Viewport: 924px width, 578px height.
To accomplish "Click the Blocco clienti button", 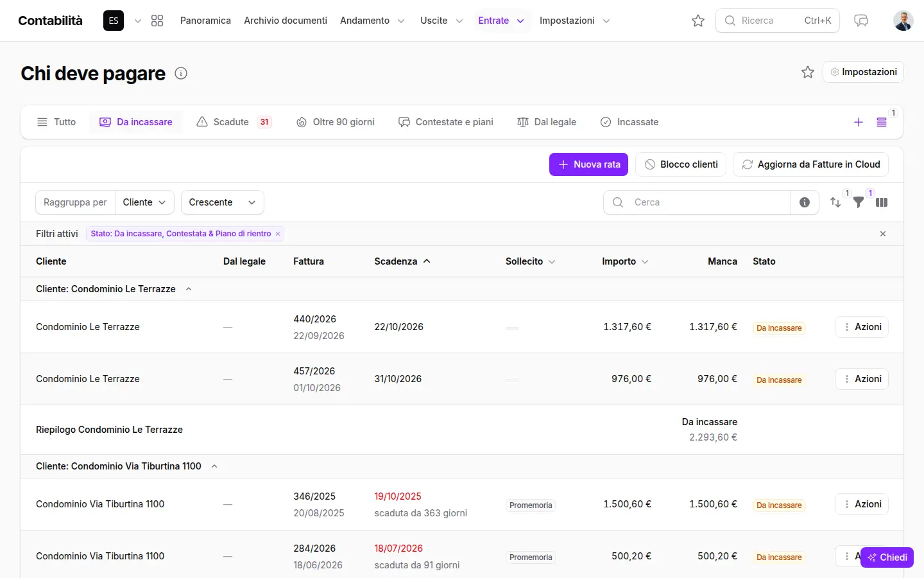I will tap(681, 164).
